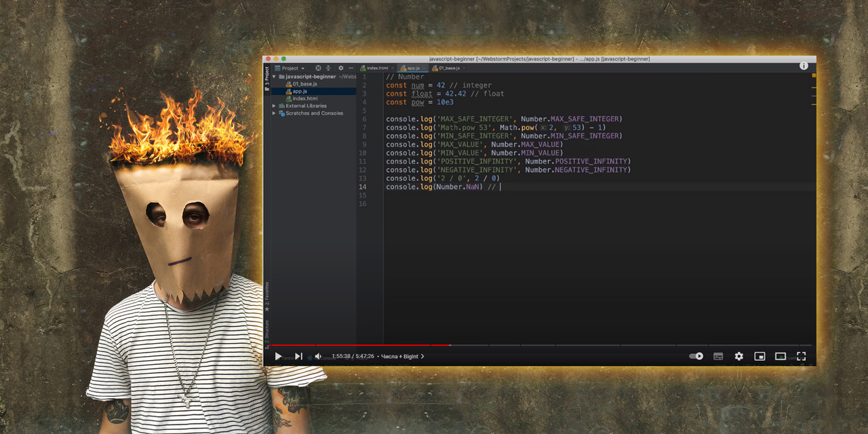Enter fullscreen with the player icon

(802, 356)
